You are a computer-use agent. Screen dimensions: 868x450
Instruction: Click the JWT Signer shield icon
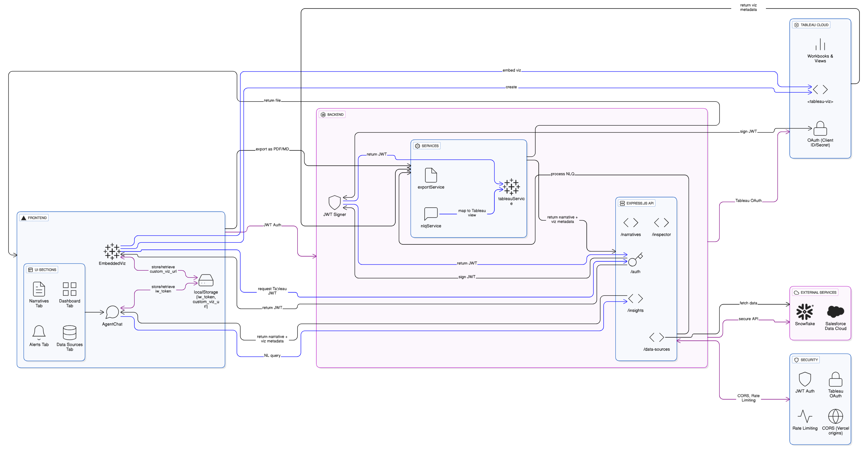click(x=334, y=203)
